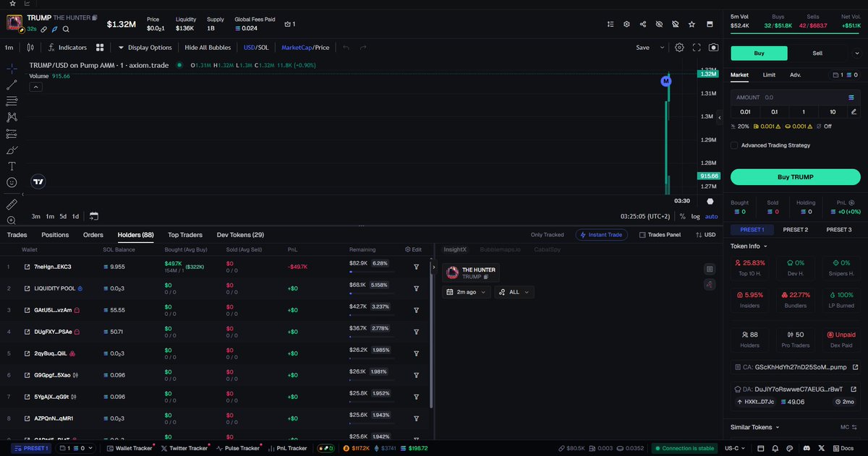This screenshot has height=456, width=868.
Task: Open the forecasting and measurement tool
Action: (12, 134)
